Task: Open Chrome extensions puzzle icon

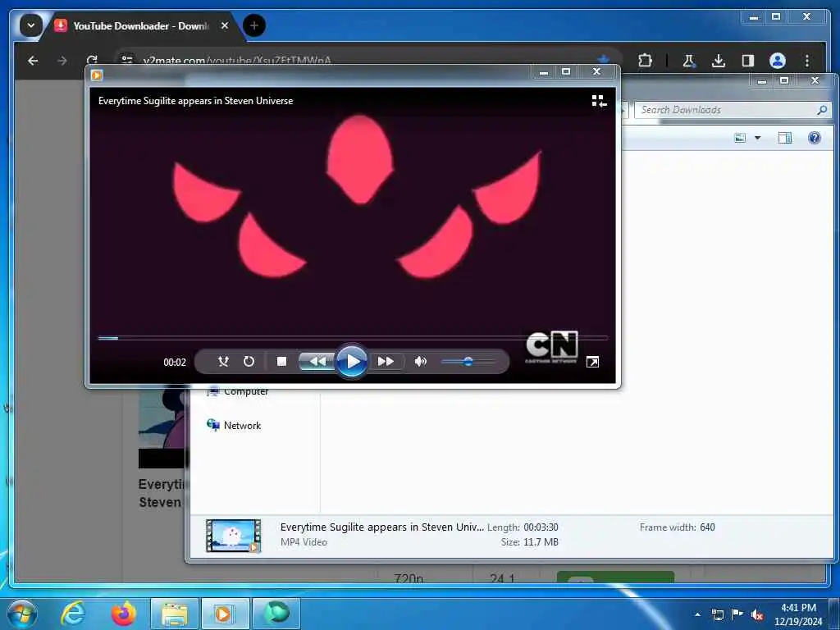Action: (645, 61)
